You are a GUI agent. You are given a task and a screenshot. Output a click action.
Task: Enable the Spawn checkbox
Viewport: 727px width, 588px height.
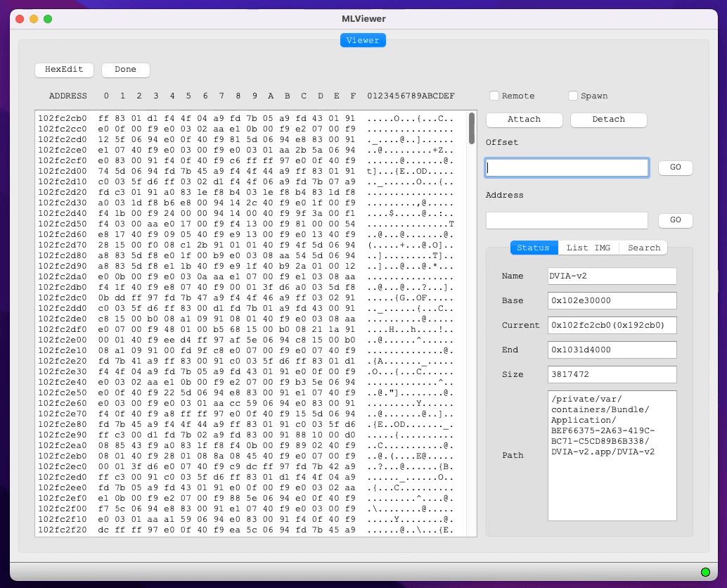pos(574,96)
